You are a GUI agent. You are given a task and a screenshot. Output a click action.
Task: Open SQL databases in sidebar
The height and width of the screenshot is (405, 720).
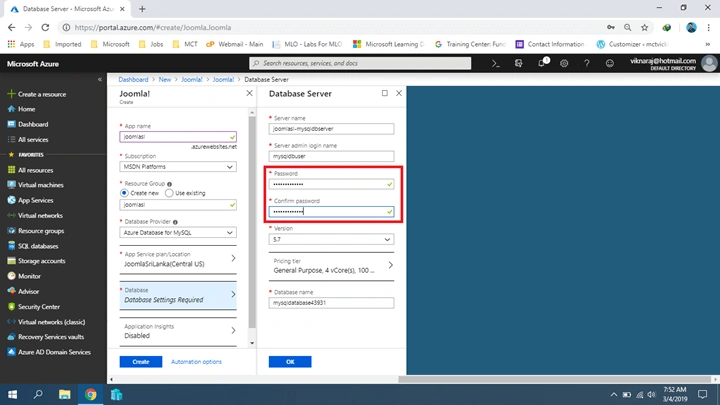click(33, 246)
